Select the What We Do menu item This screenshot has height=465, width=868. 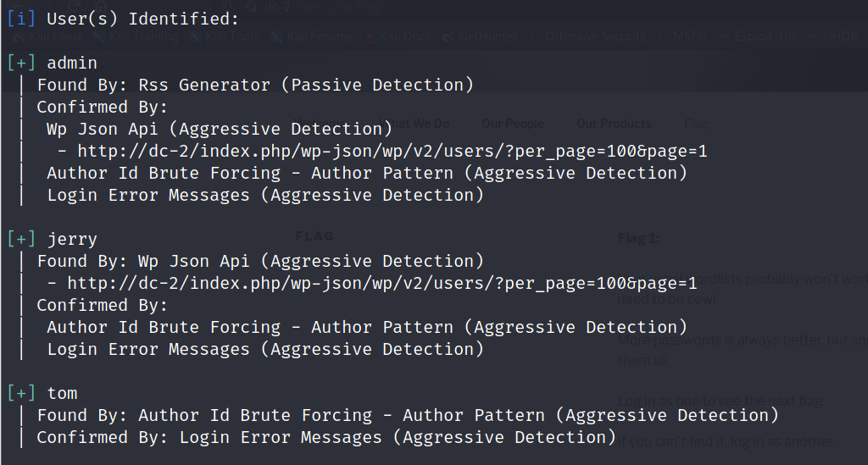[418, 124]
